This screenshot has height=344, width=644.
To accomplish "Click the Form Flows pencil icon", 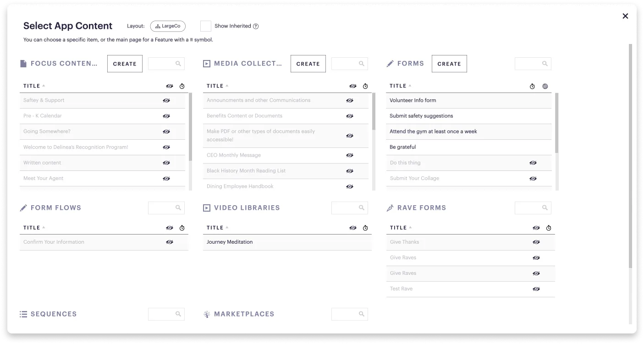I will (23, 208).
